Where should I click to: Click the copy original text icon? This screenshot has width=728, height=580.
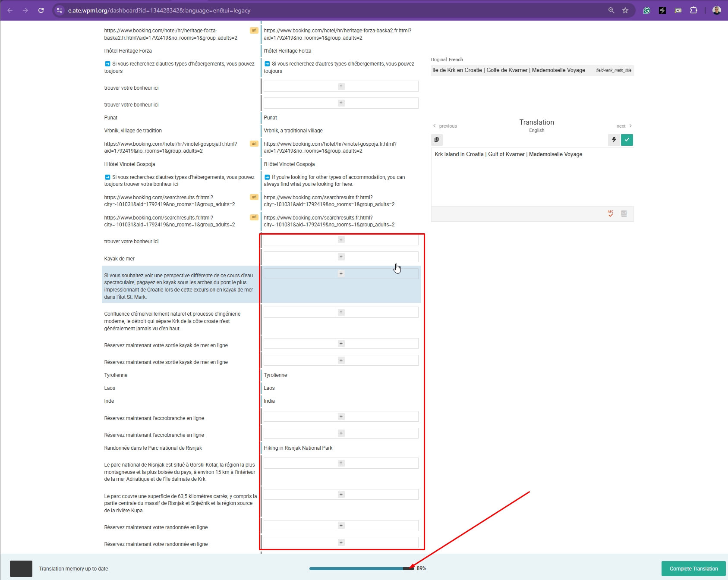(437, 140)
